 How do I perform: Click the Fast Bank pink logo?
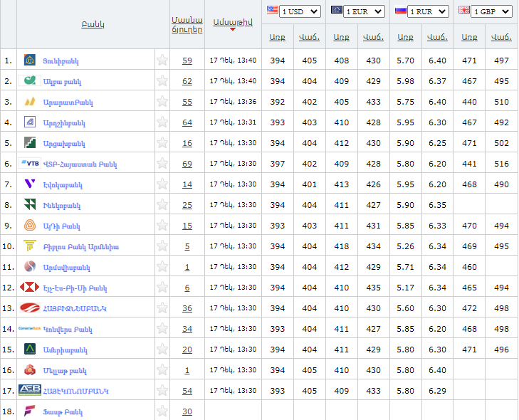(30, 411)
